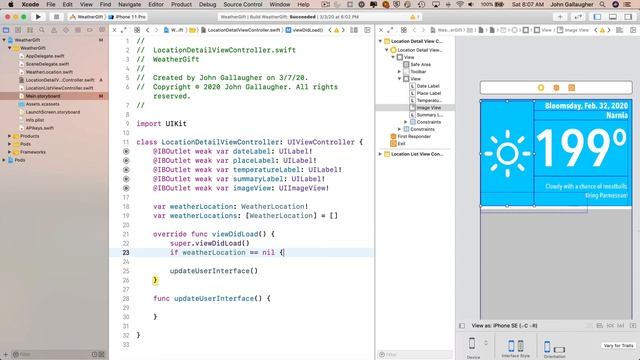Go back in code editor history
Image resolution: width=640 pixels, height=360 pixels.
[x=148, y=30]
